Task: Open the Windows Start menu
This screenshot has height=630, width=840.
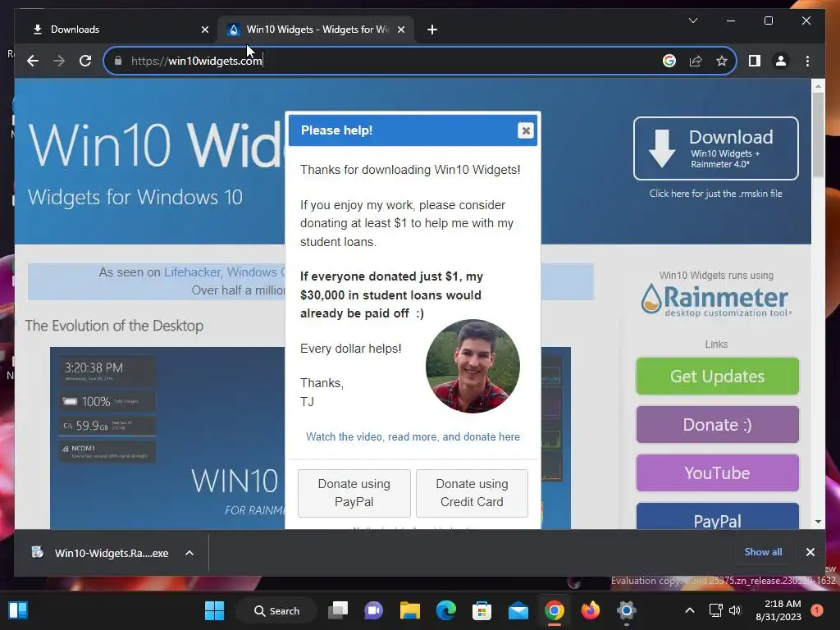Action: point(214,610)
